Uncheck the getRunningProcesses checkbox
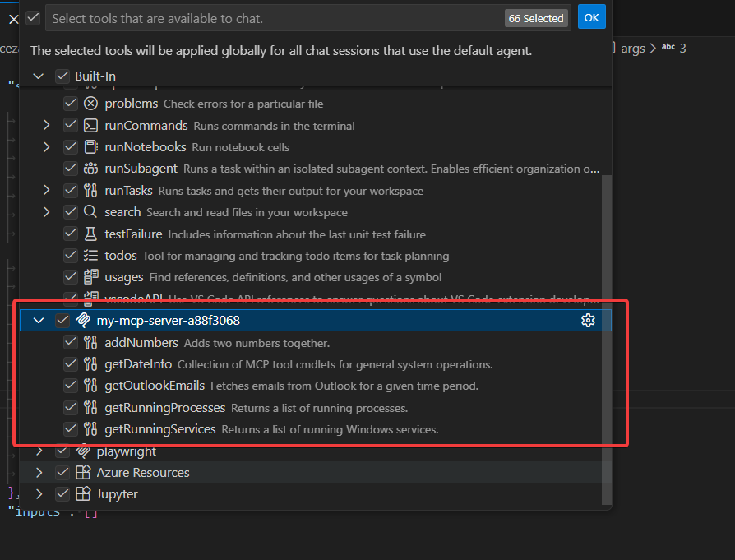This screenshot has width=735, height=560. [x=71, y=408]
